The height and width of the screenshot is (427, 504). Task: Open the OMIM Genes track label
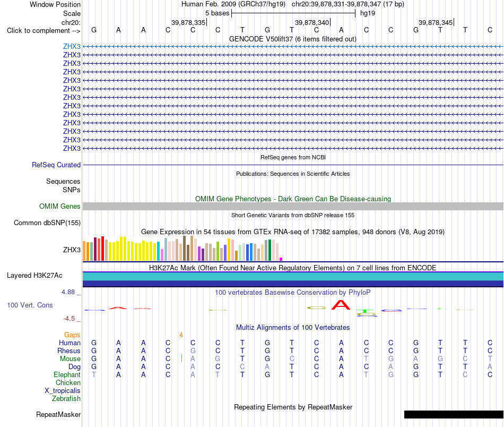point(59,206)
